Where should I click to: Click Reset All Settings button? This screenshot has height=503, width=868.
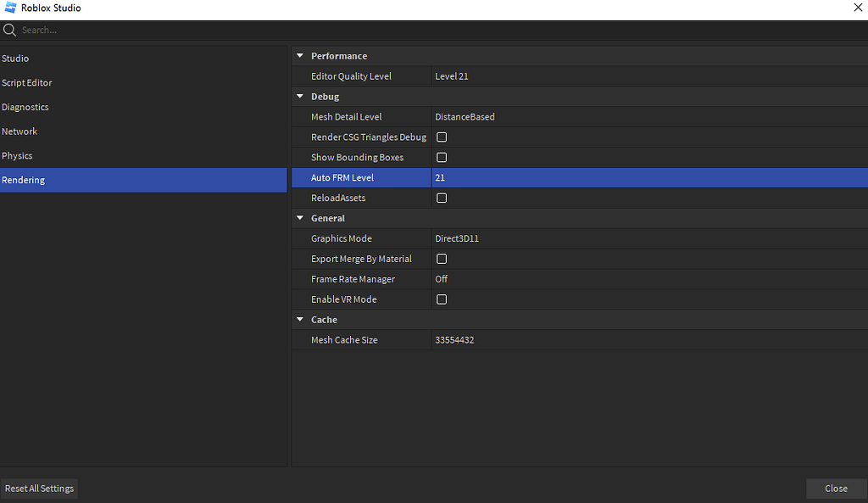(39, 489)
